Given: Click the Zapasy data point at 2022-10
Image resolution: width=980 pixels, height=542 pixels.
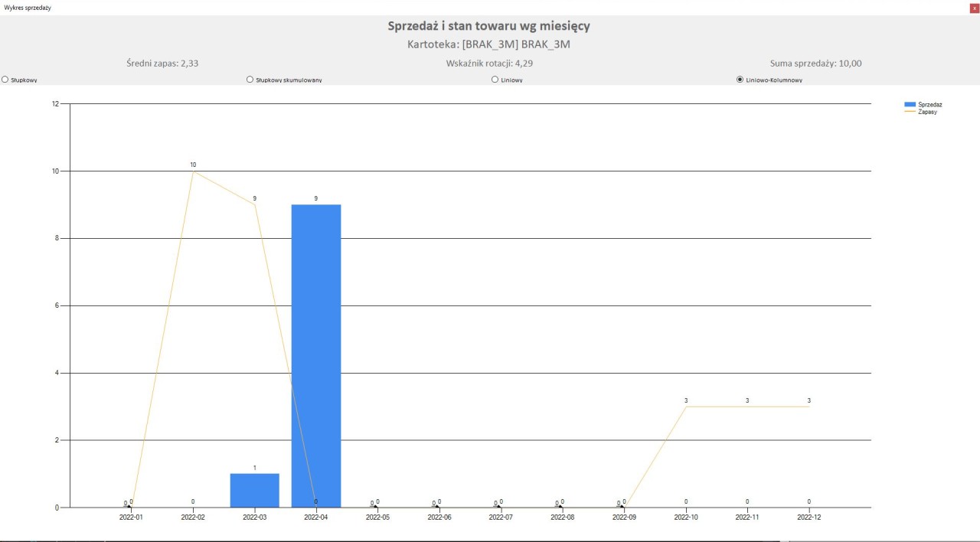Looking at the screenshot, I should [x=686, y=406].
